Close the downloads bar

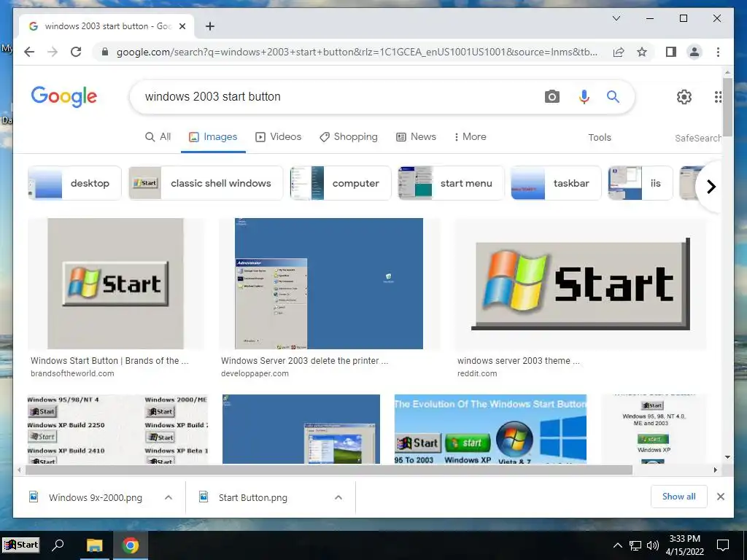point(720,497)
